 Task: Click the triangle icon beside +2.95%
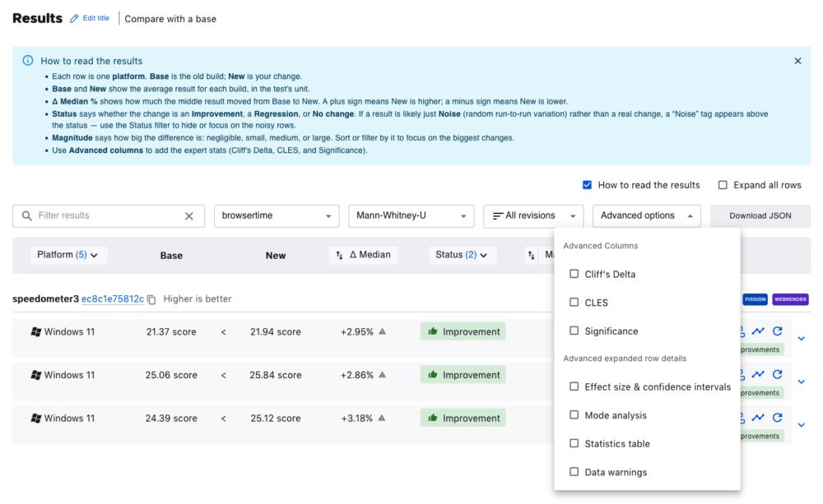(382, 331)
